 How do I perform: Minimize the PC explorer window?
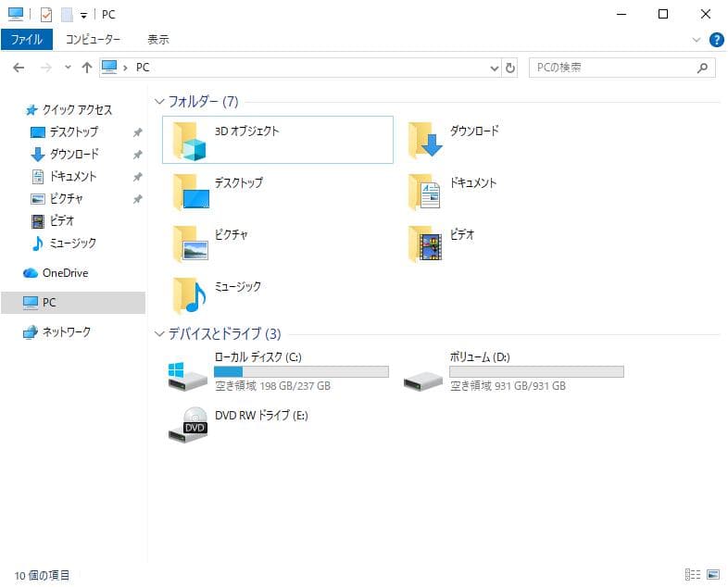621,15
